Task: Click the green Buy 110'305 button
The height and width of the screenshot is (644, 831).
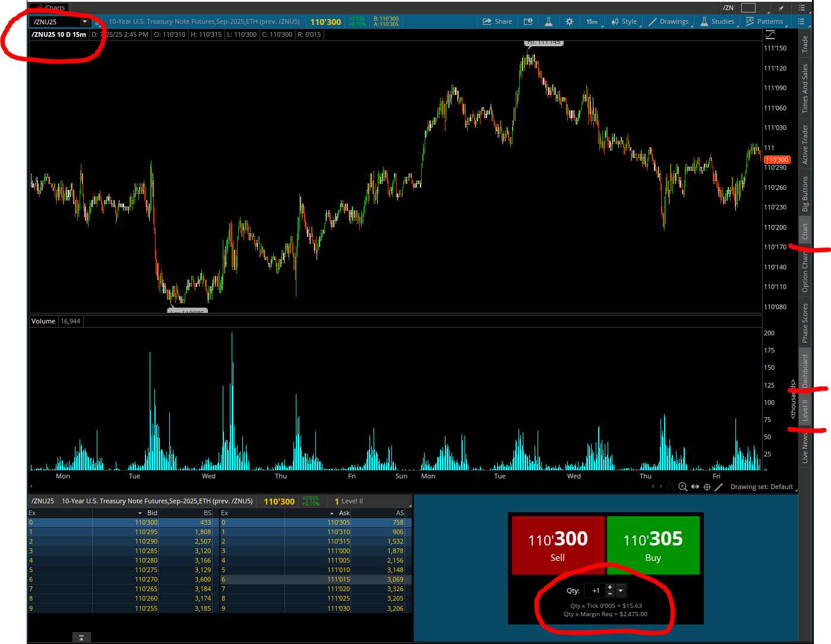Action: pos(653,545)
